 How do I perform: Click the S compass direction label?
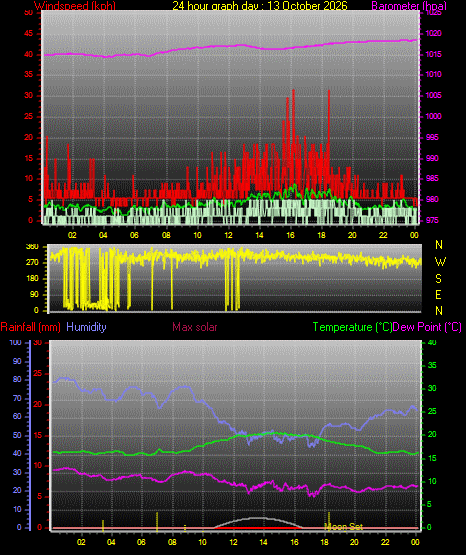pyautogui.click(x=438, y=279)
